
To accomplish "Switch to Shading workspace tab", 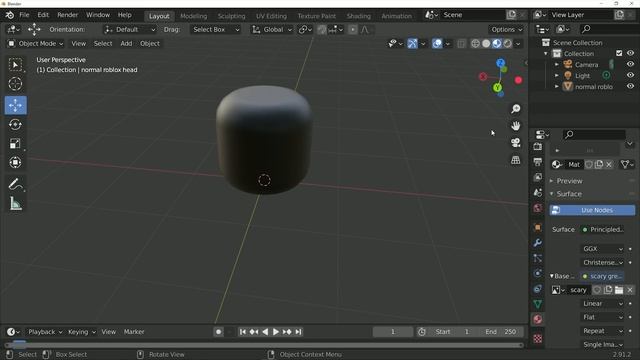I will click(358, 16).
